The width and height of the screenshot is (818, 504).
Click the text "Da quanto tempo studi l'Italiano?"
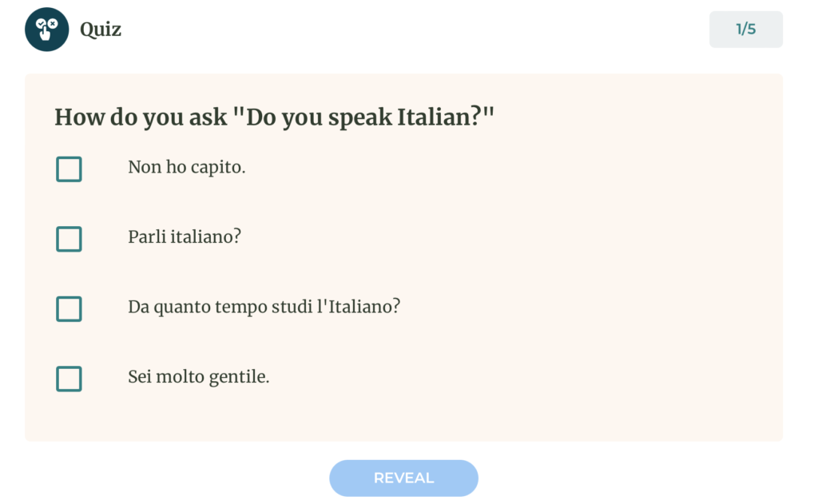click(264, 307)
